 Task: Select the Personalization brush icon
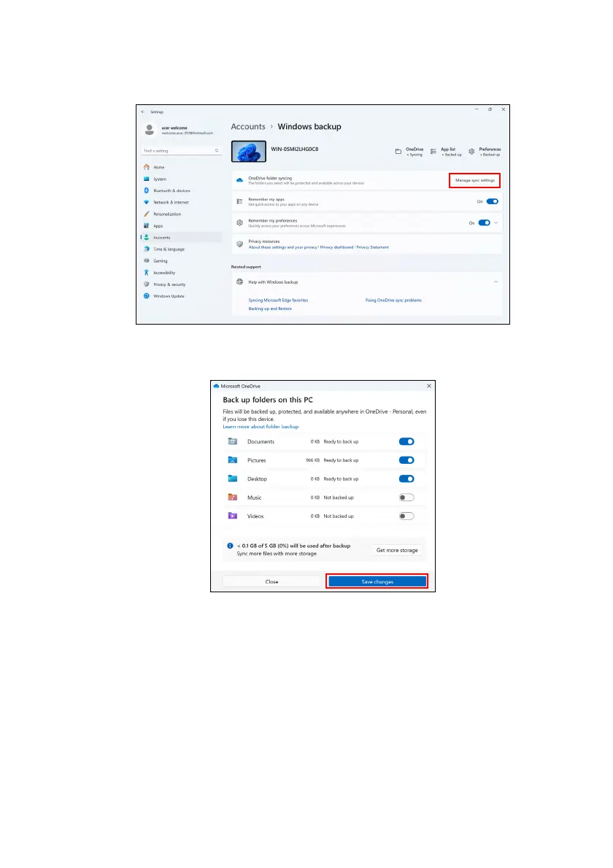pyautogui.click(x=147, y=214)
